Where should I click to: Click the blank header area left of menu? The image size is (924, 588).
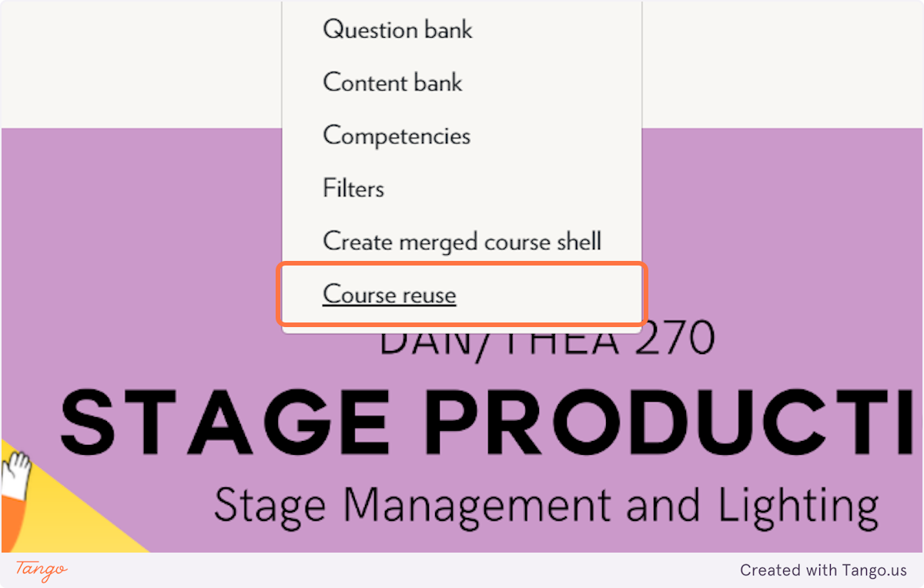point(139,62)
